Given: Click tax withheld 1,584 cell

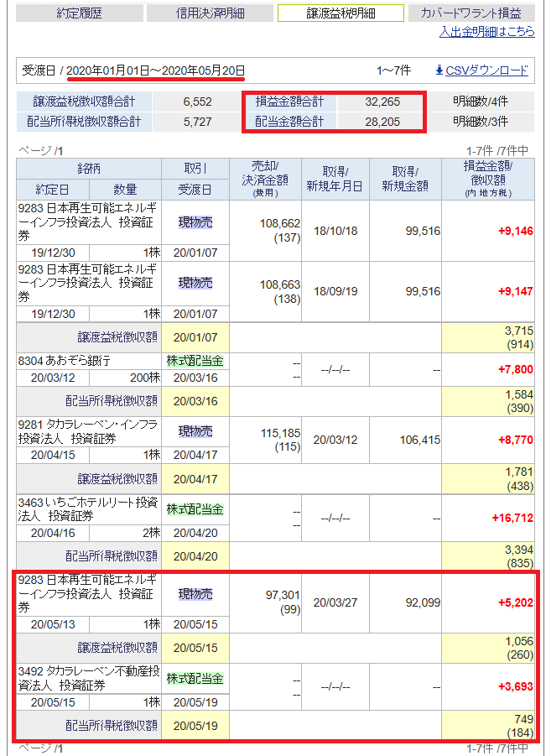Looking at the screenshot, I should pyautogui.click(x=488, y=401).
